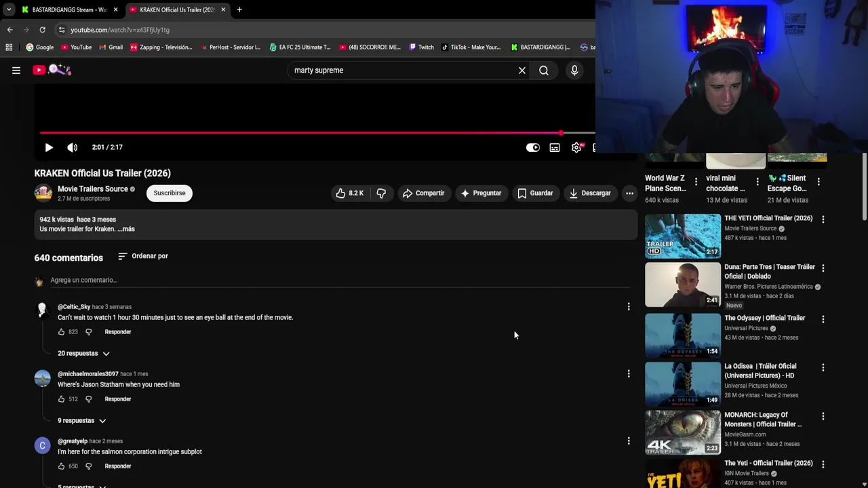Expand 9 respuestas replies
Viewport: 868px width, 488px height.
click(x=82, y=420)
